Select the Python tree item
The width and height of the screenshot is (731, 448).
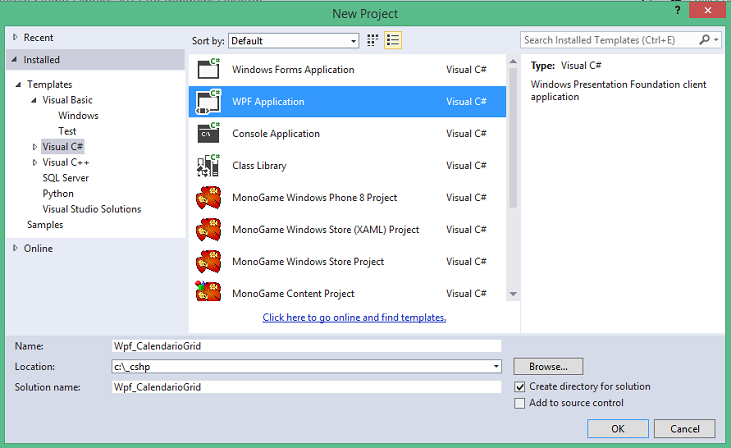pos(58,193)
